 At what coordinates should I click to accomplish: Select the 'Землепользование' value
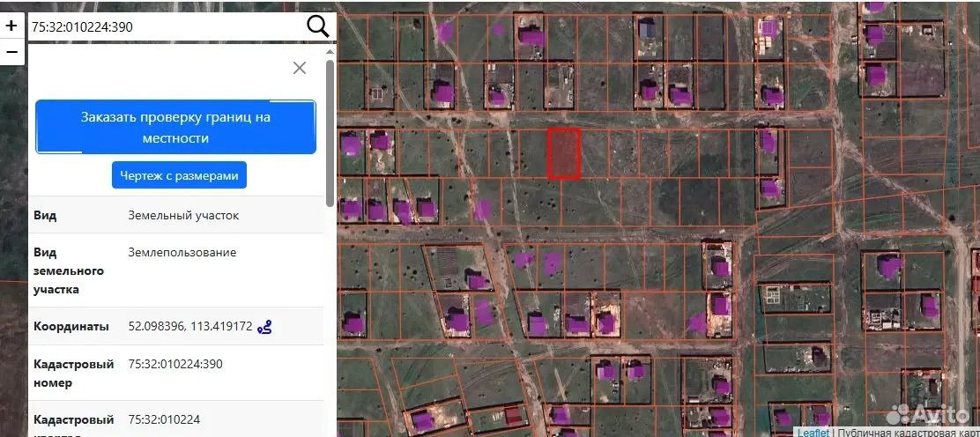[182, 253]
